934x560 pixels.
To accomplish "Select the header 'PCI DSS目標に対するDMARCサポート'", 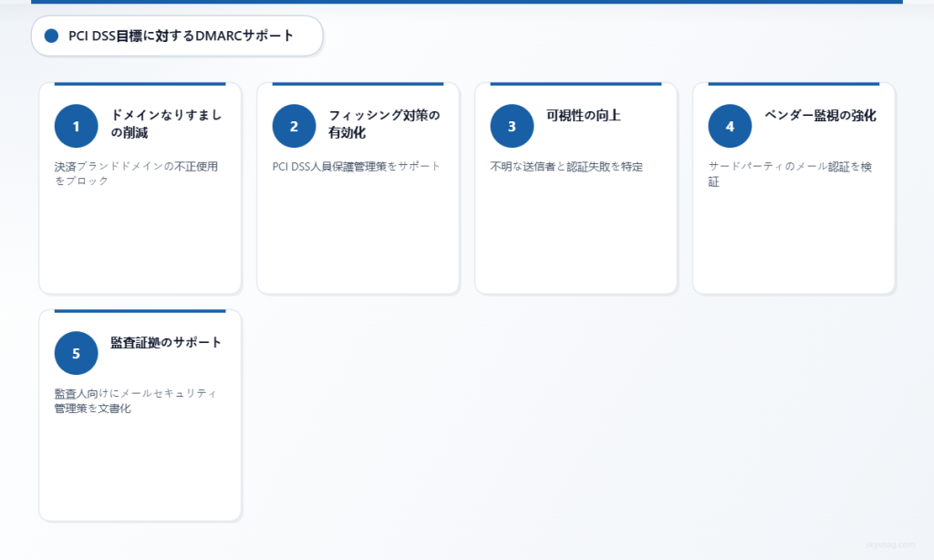I will [182, 36].
